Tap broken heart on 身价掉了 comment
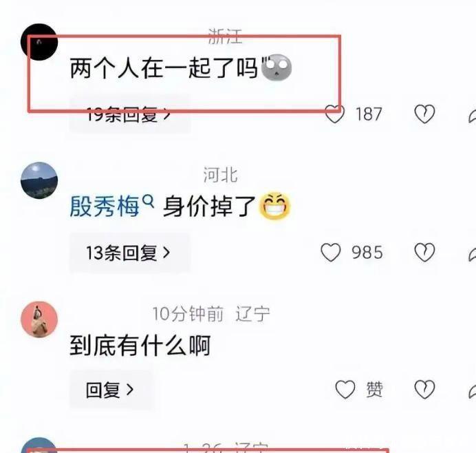The width and height of the screenshot is (476, 453). tap(424, 253)
